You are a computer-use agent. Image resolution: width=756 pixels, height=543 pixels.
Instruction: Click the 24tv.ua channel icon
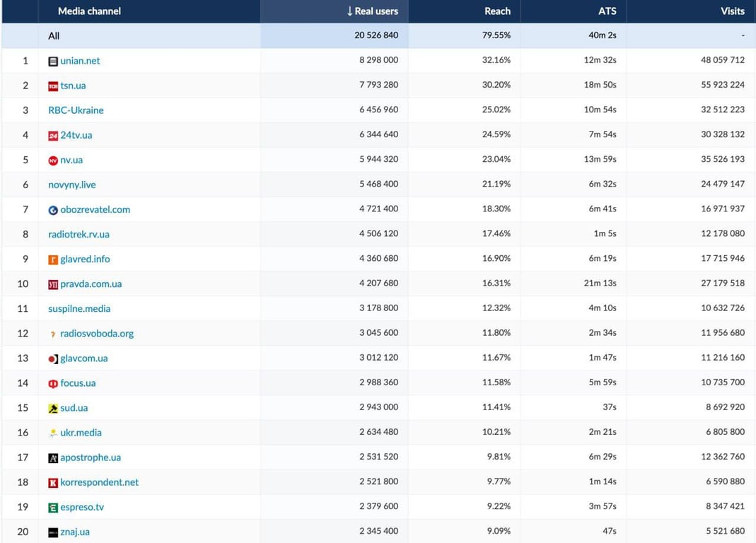point(53,136)
